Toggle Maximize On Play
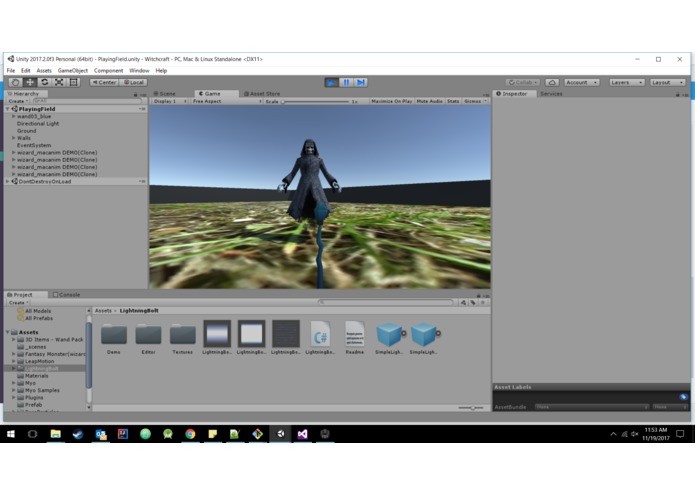This screenshot has width=695, height=494. [391, 101]
